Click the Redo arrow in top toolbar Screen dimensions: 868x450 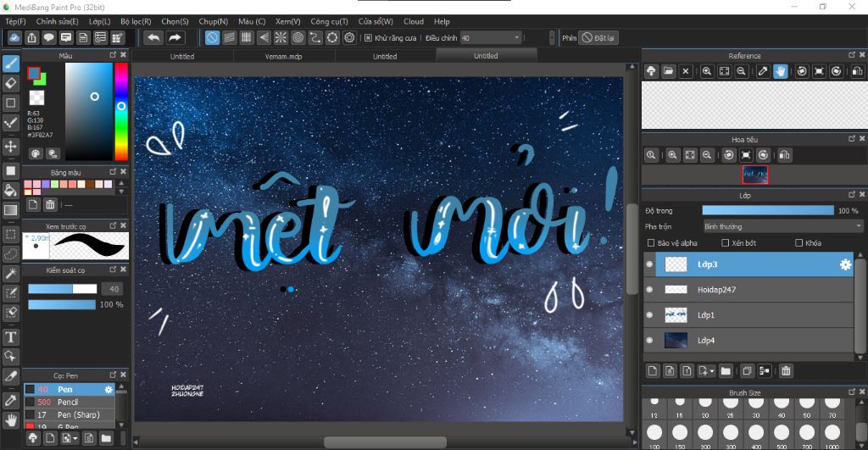[x=175, y=37]
